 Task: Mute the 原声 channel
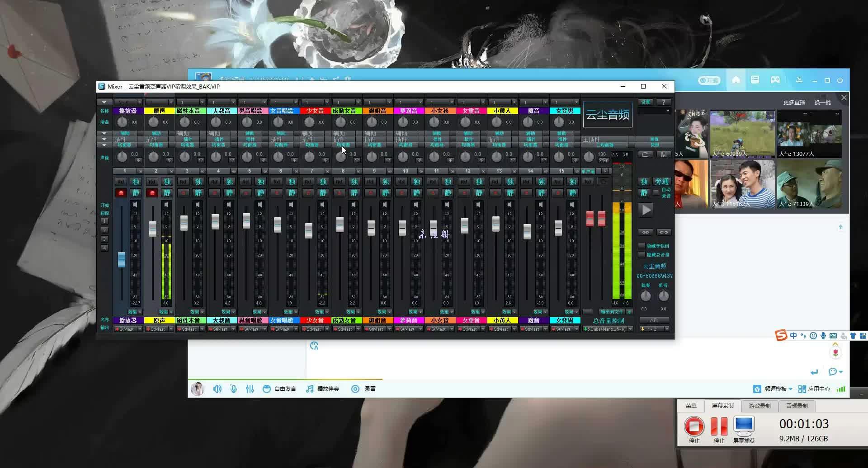[x=167, y=193]
